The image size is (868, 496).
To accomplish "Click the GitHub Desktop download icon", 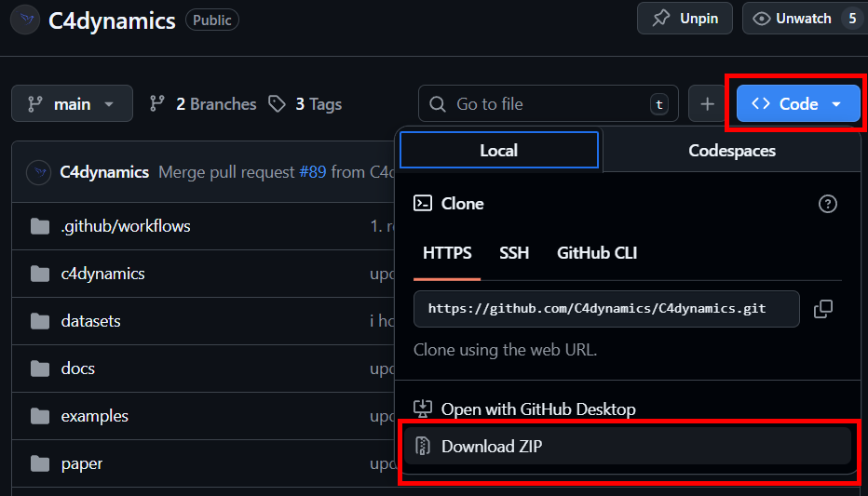I will pos(423,409).
